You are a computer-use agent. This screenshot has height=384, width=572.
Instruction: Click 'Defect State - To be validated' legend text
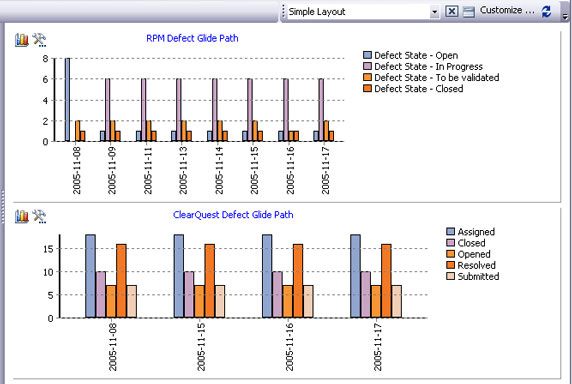(x=437, y=77)
